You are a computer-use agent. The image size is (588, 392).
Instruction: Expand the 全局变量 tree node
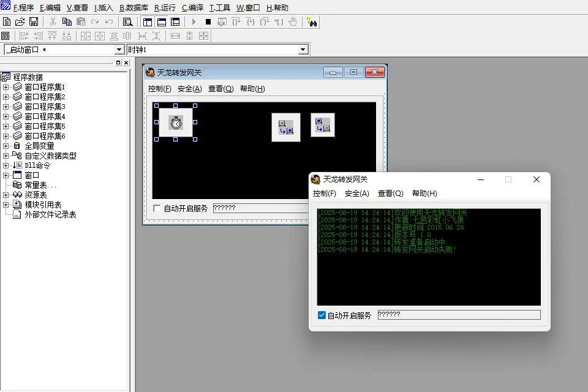click(6, 146)
